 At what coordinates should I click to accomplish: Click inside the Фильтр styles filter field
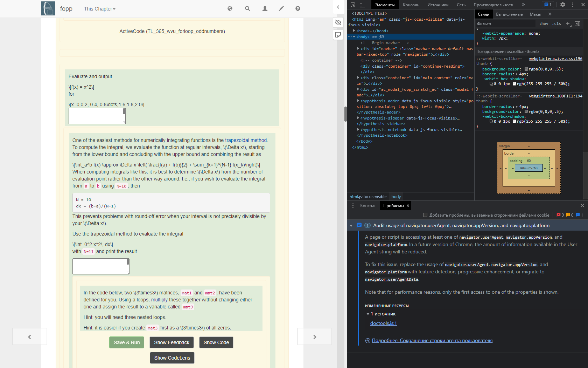pos(504,23)
